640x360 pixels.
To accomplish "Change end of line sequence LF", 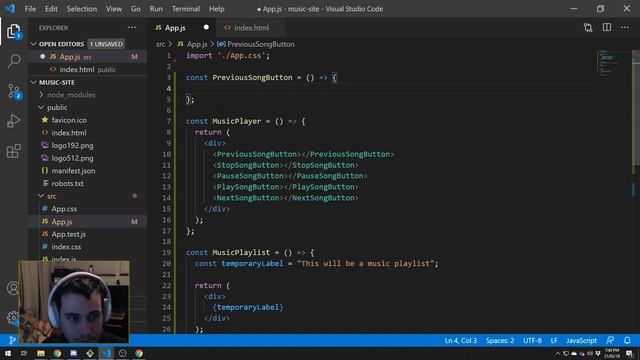I will click(554, 340).
